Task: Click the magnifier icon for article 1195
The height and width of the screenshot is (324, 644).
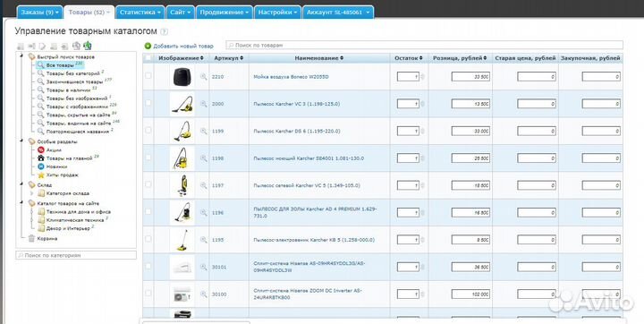Action: point(203,240)
